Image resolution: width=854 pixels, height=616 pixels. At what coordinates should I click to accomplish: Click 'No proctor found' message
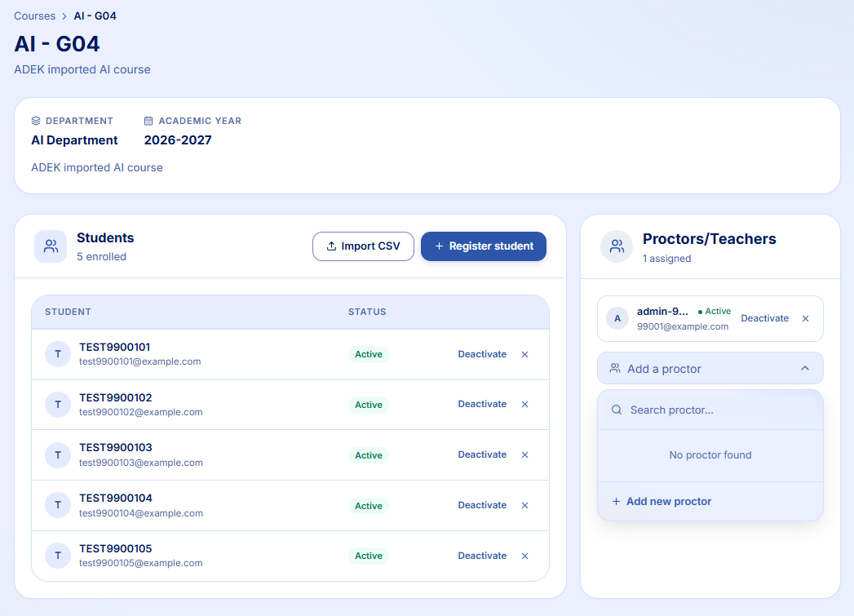pos(710,455)
